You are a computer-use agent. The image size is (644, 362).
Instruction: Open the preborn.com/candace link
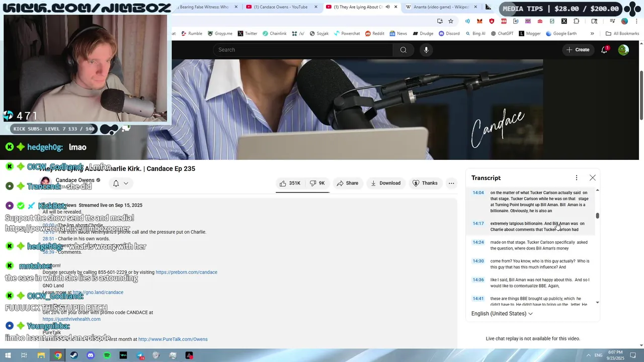(186, 272)
